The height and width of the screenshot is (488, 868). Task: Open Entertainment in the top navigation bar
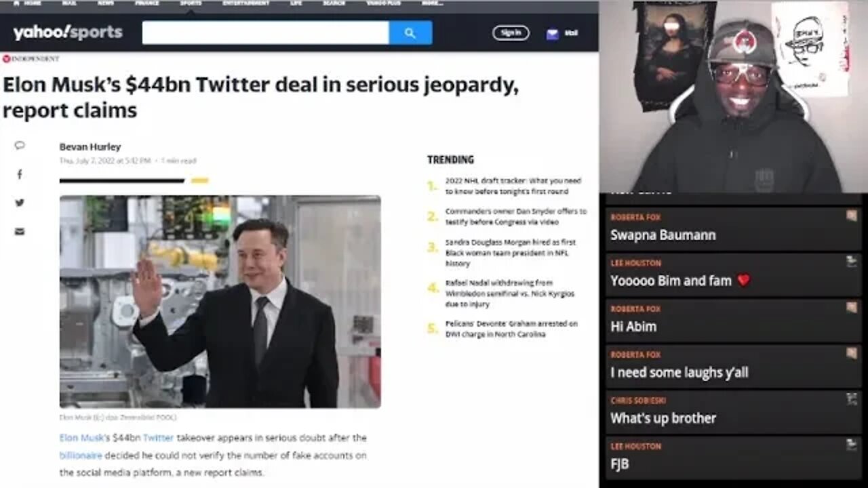click(x=245, y=3)
